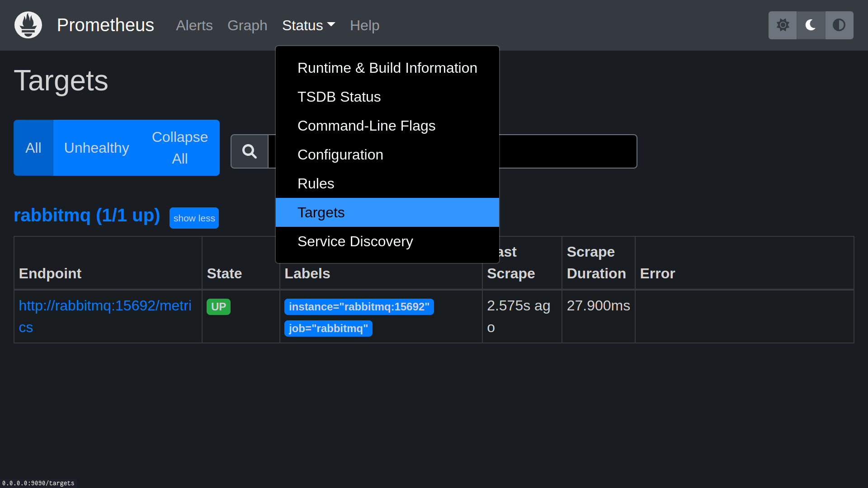Screen dimensions: 868x488
Task: Close the Status dropdown menu
Action: point(308,25)
